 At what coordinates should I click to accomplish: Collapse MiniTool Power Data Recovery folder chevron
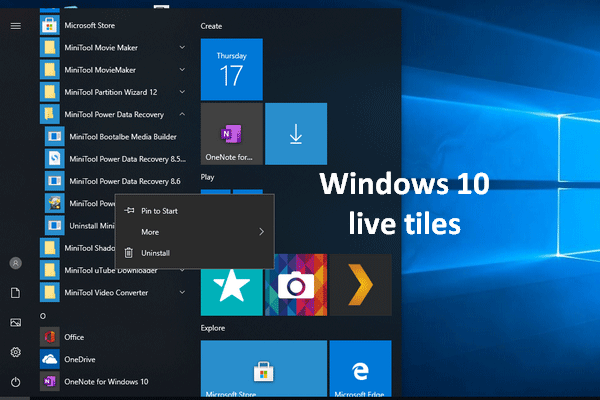click(182, 114)
